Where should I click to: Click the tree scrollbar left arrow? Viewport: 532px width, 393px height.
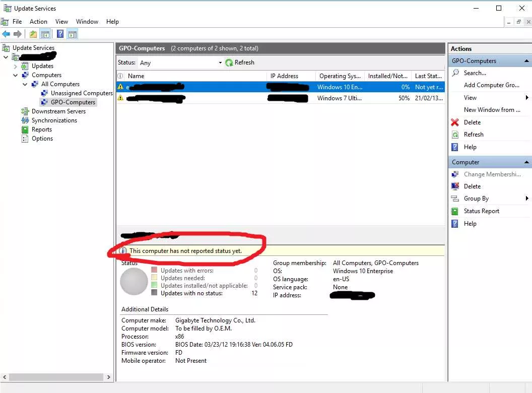coord(5,377)
